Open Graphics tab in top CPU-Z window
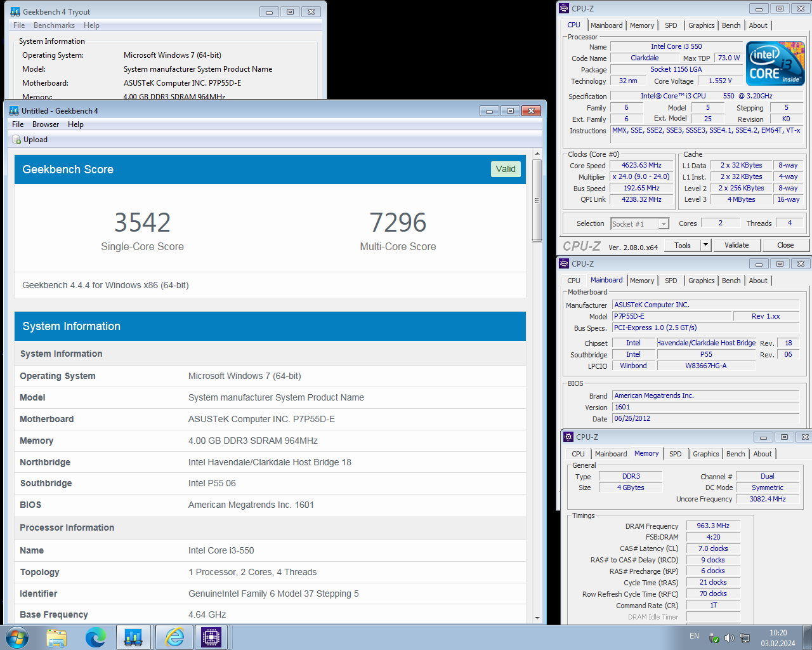This screenshot has height=650, width=812. [702, 25]
